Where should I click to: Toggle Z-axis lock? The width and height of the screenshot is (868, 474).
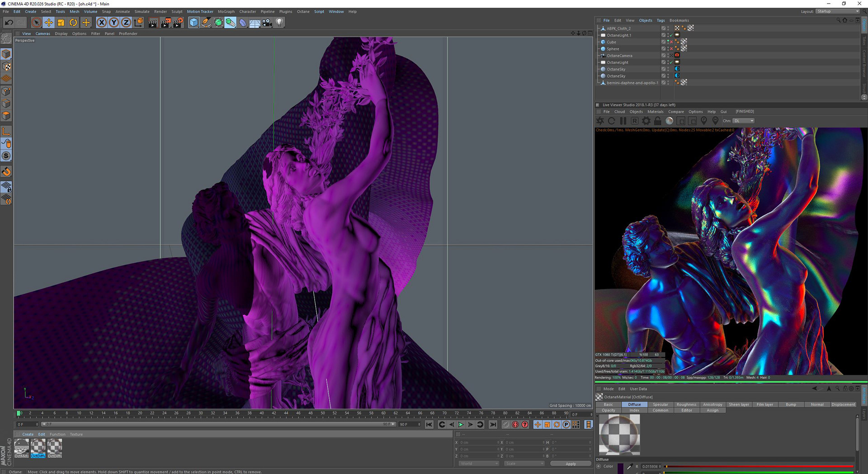[x=126, y=23]
